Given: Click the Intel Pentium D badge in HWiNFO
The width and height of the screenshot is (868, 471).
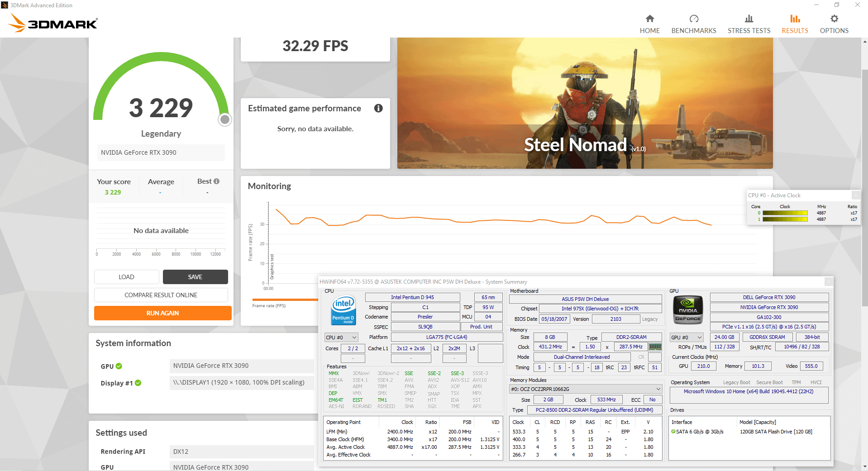Looking at the screenshot, I should (343, 310).
